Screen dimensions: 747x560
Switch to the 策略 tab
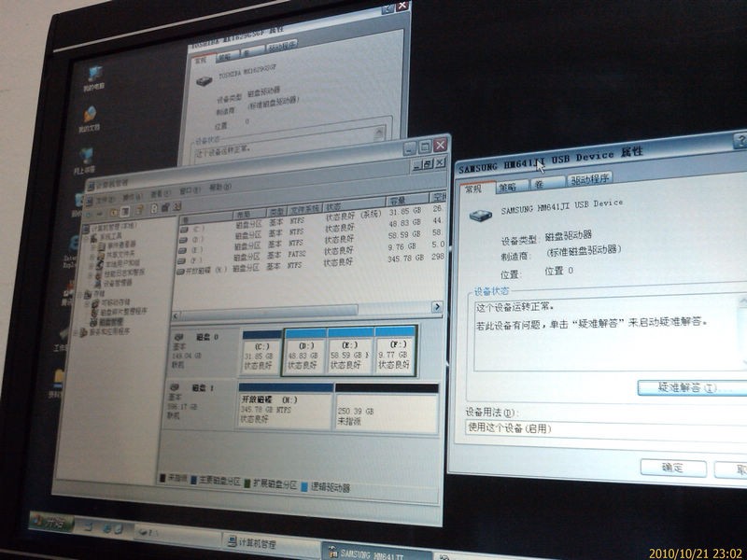coord(509,186)
